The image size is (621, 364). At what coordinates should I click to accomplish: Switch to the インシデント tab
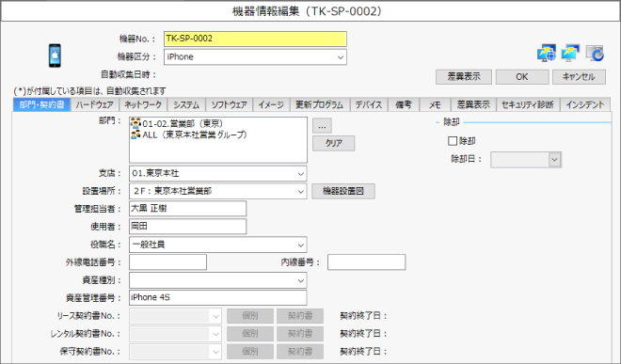[x=585, y=104]
